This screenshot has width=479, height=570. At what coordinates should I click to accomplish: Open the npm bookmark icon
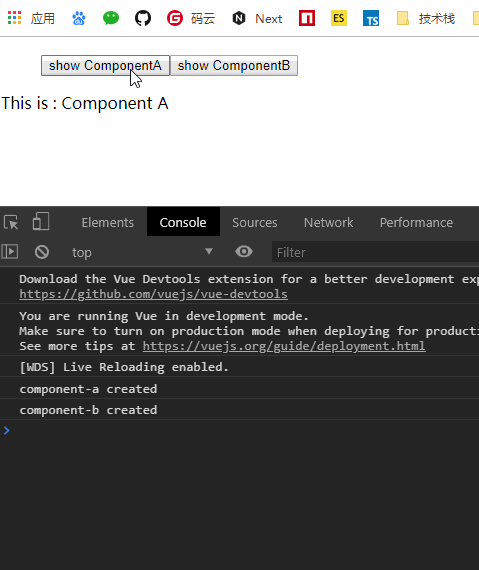click(307, 18)
